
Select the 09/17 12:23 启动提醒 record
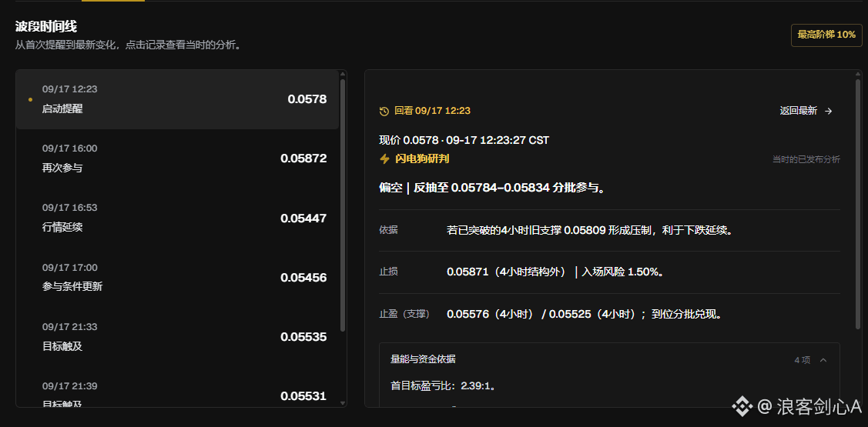(178, 99)
